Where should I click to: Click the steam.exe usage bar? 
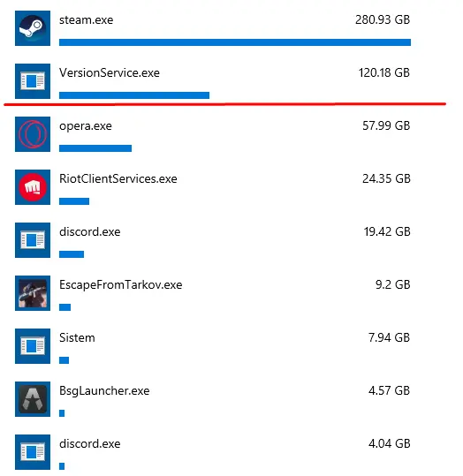[235, 42]
